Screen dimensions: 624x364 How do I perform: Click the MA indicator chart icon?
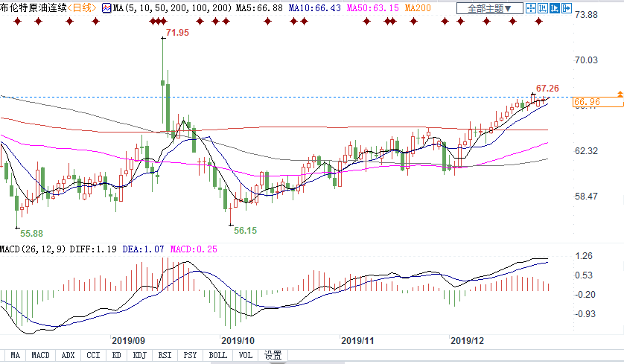[x=106, y=8]
